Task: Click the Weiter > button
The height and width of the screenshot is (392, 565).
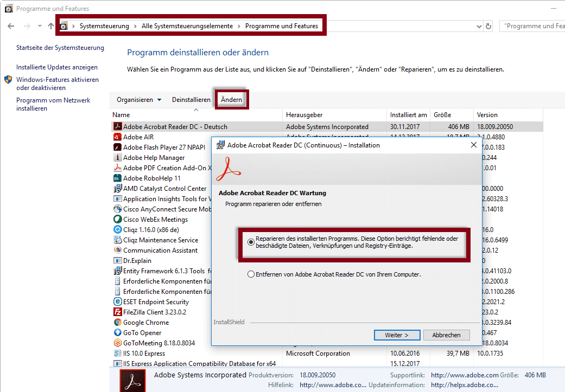Action: click(397, 335)
